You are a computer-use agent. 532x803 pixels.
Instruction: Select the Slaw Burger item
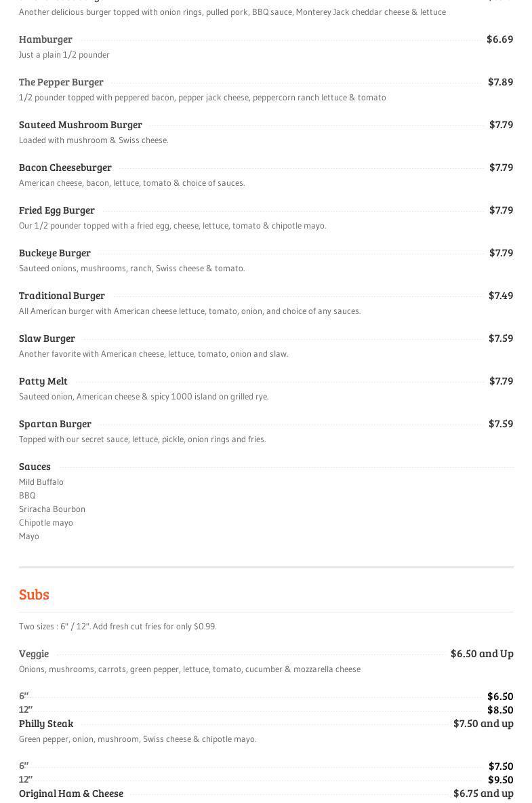point(47,338)
